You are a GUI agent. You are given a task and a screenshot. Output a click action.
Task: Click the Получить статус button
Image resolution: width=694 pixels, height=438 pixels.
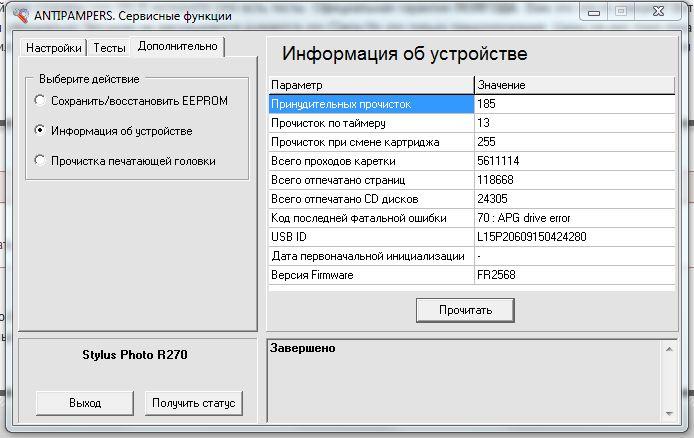(x=194, y=403)
